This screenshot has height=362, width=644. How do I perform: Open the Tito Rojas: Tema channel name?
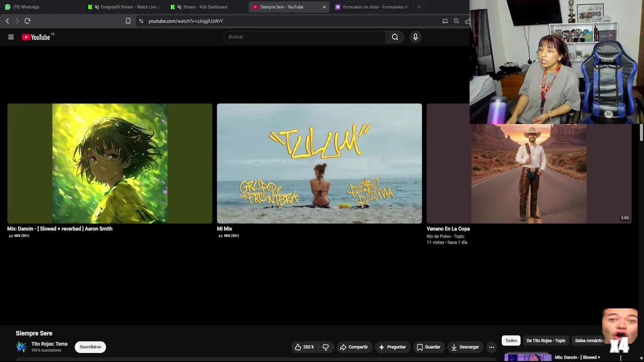49,344
